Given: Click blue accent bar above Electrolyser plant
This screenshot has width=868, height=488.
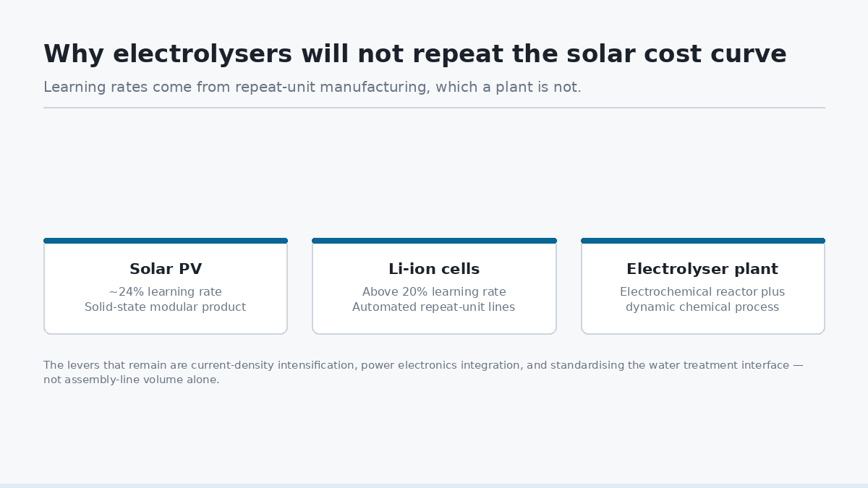Looking at the screenshot, I should [703, 241].
